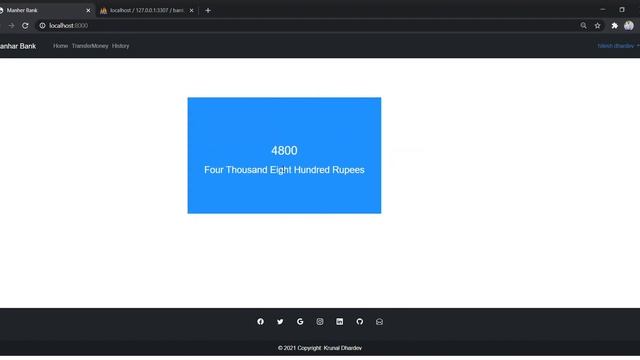Restore down the browser window
The width and height of the screenshot is (640, 360).
point(622,9)
